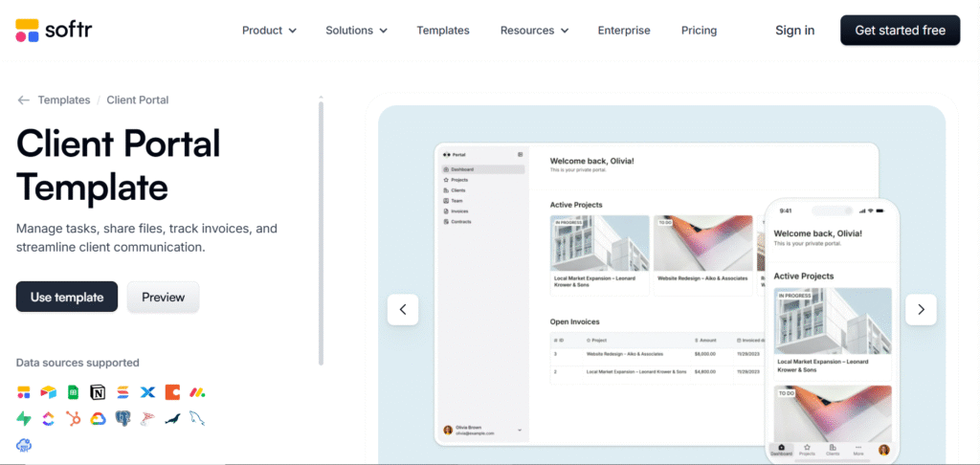Viewport: 980px width, 465px height.
Task: Open the Enterprise nav item
Action: click(624, 31)
